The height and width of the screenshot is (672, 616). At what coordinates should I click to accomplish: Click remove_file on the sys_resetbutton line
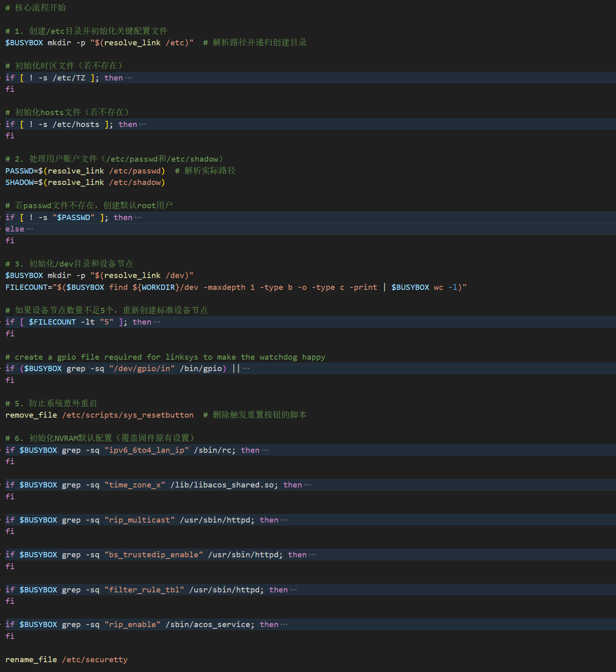[x=31, y=415]
